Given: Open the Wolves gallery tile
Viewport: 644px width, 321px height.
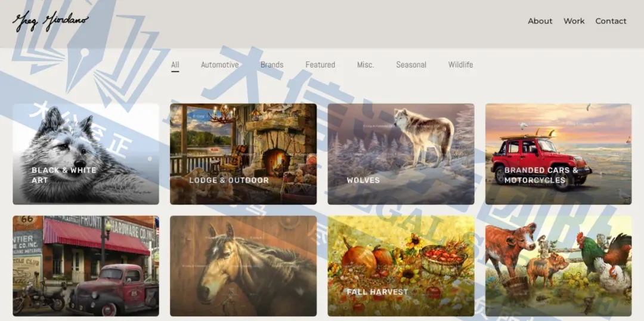Looking at the screenshot, I should pyautogui.click(x=401, y=154).
